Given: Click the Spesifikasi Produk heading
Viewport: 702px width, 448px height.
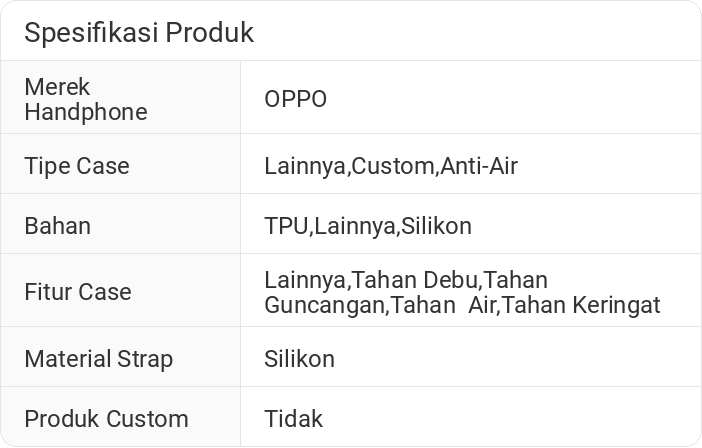Looking at the screenshot, I should coord(139,33).
